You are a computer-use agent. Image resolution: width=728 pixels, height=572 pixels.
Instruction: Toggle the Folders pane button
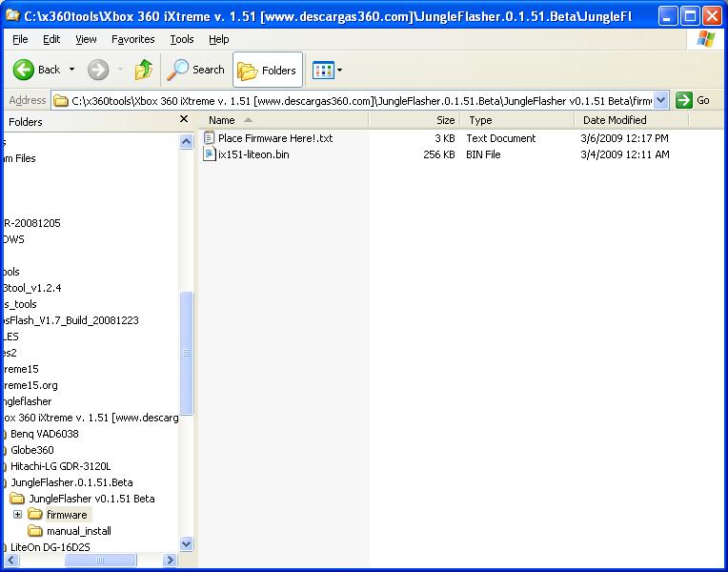268,71
